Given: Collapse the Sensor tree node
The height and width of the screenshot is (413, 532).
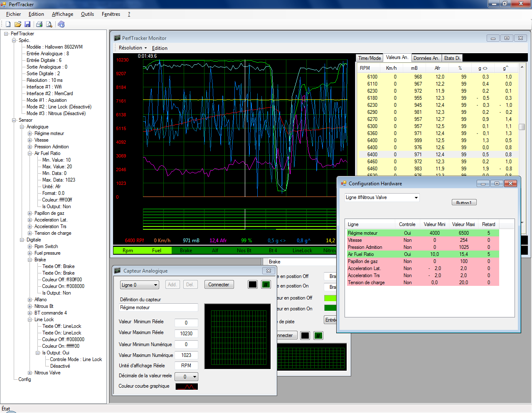Looking at the screenshot, I should click(14, 120).
